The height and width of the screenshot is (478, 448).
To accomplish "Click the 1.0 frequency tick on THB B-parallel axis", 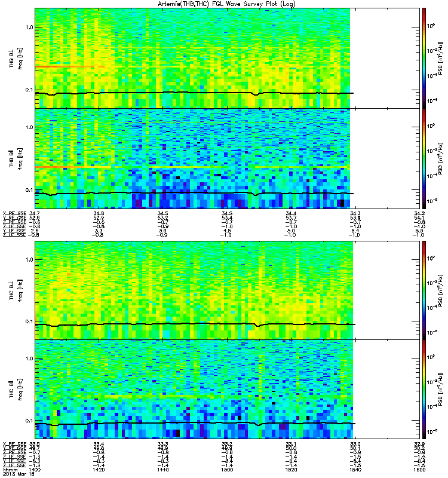I will click(29, 127).
